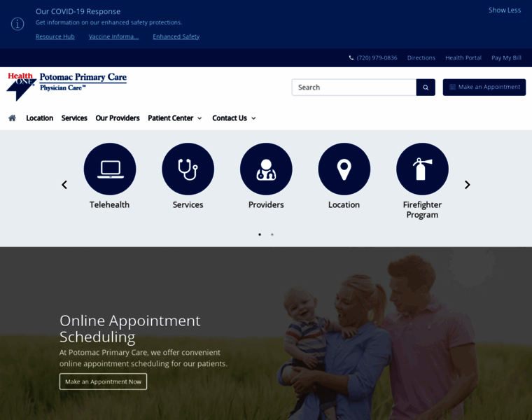Select the first carousel page dot

pos(260,234)
